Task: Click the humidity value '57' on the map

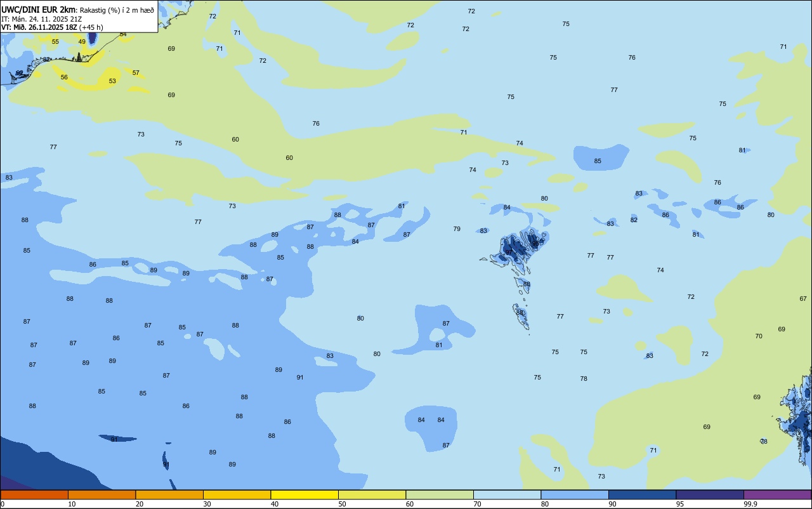Action: click(x=136, y=73)
